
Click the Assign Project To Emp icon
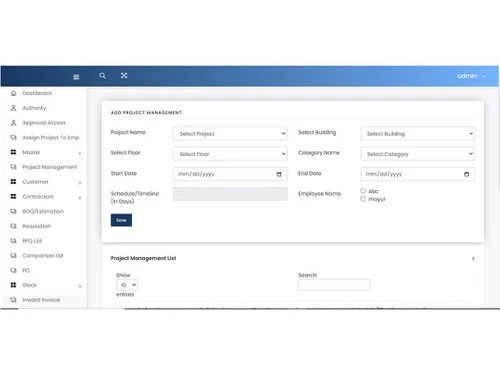tap(13, 137)
